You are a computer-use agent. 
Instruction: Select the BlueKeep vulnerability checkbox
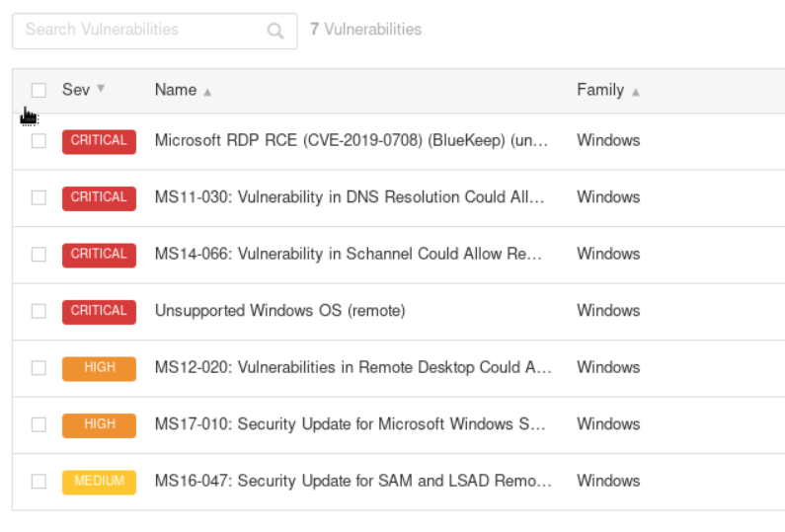pyautogui.click(x=39, y=141)
